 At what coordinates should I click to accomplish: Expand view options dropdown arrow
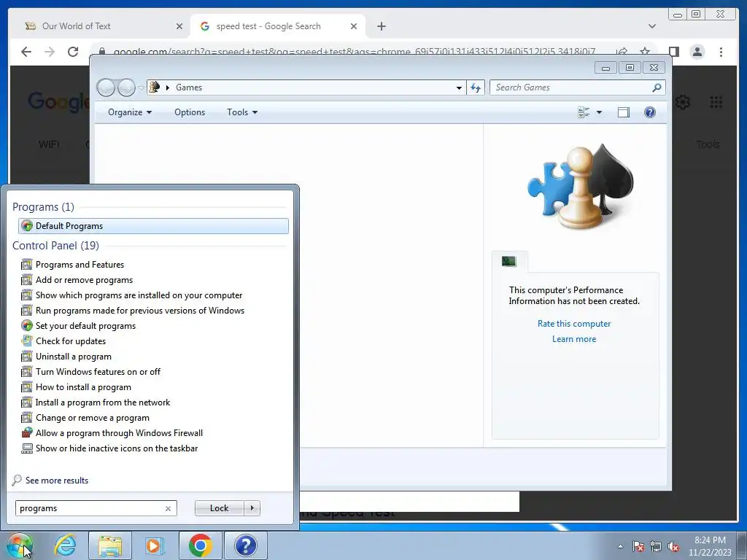tap(600, 112)
